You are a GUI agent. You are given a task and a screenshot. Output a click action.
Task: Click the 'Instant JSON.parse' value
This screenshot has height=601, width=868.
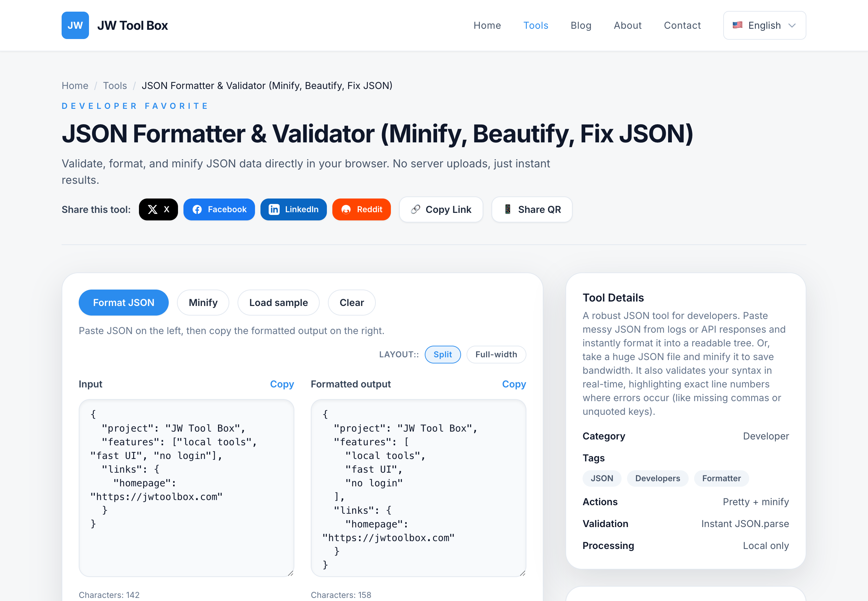(x=745, y=524)
